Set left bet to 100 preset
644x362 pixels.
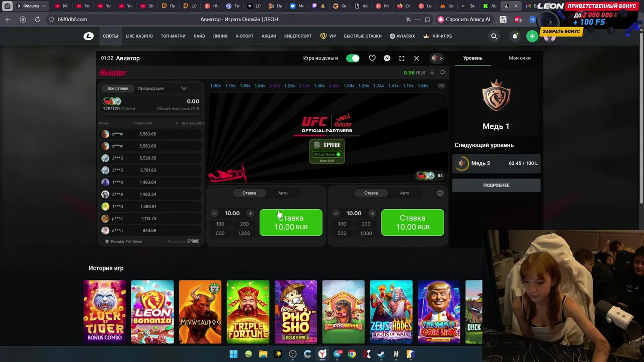click(220, 224)
